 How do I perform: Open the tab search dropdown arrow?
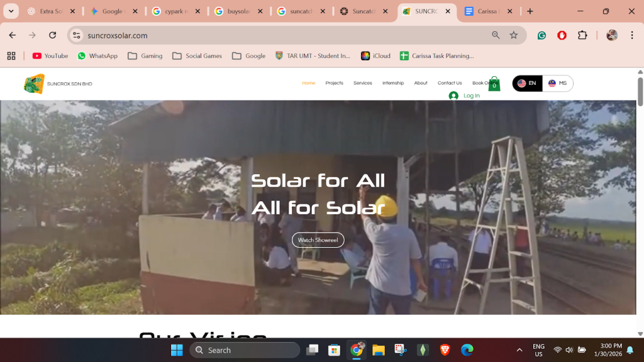coord(11,11)
